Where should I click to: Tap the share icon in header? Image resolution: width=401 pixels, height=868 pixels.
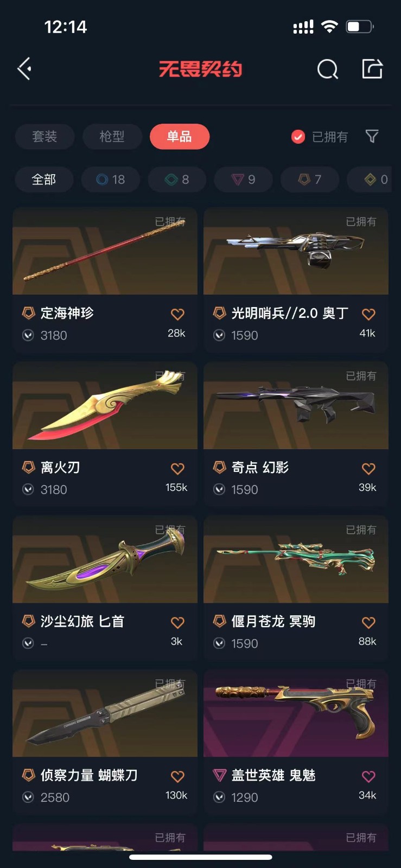point(372,69)
